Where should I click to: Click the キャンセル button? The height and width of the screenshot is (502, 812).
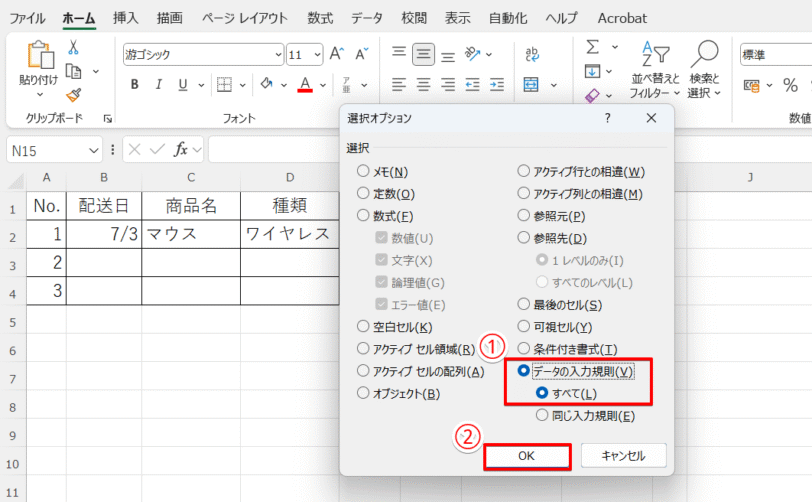(624, 456)
